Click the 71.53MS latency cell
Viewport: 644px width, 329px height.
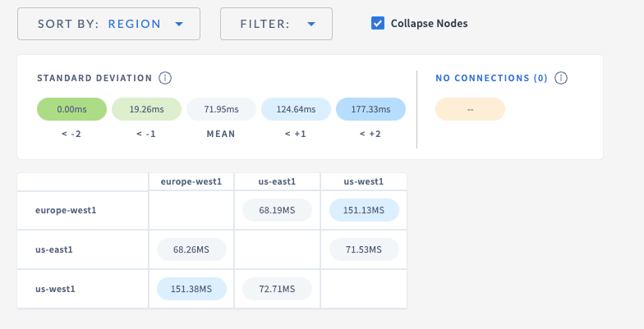tap(364, 249)
